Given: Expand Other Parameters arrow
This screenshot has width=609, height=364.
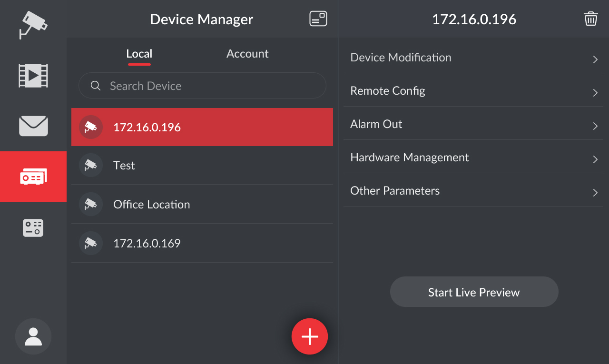Looking at the screenshot, I should (595, 192).
